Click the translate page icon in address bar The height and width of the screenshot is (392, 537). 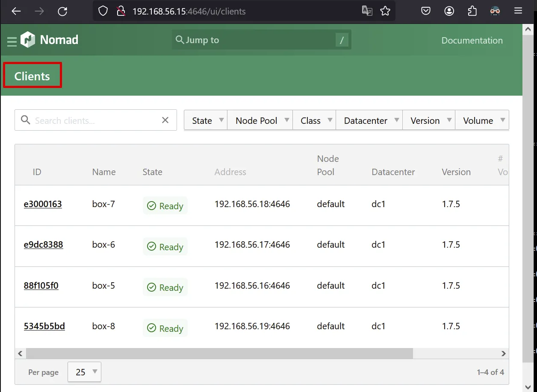tap(367, 11)
